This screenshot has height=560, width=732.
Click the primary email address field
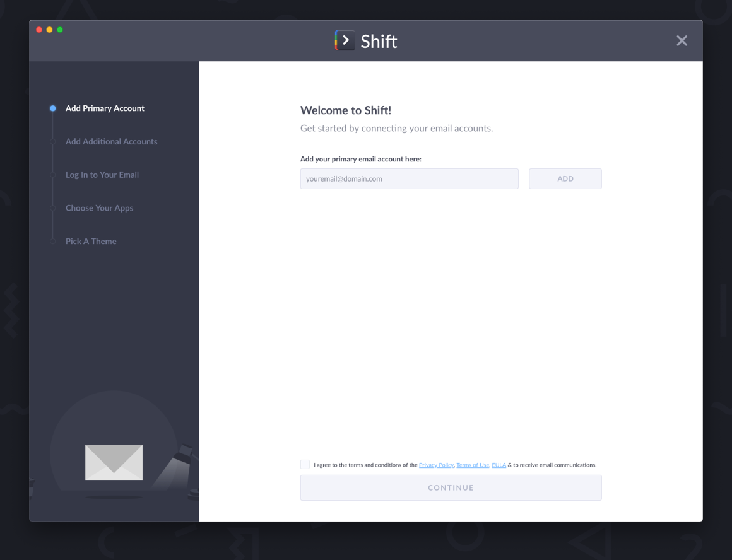pyautogui.click(x=410, y=178)
